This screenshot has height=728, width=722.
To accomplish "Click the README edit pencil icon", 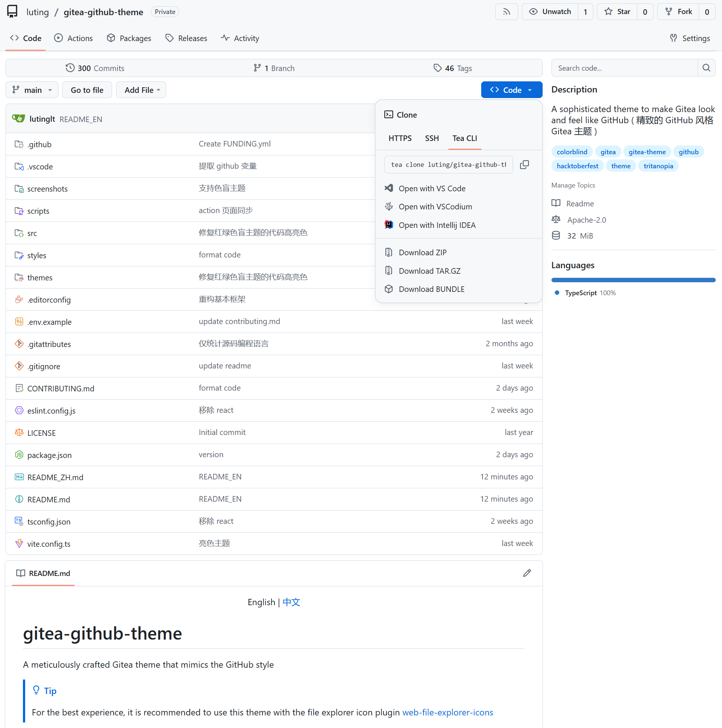I will [x=527, y=573].
